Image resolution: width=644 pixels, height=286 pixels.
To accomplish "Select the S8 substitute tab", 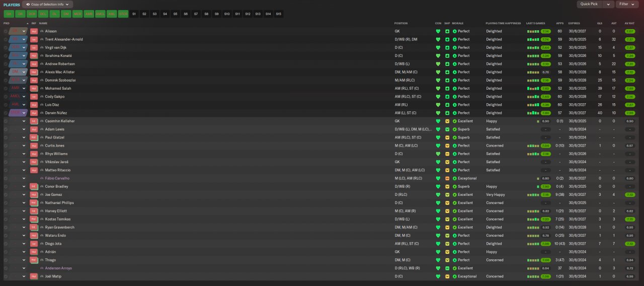I will point(206,14).
